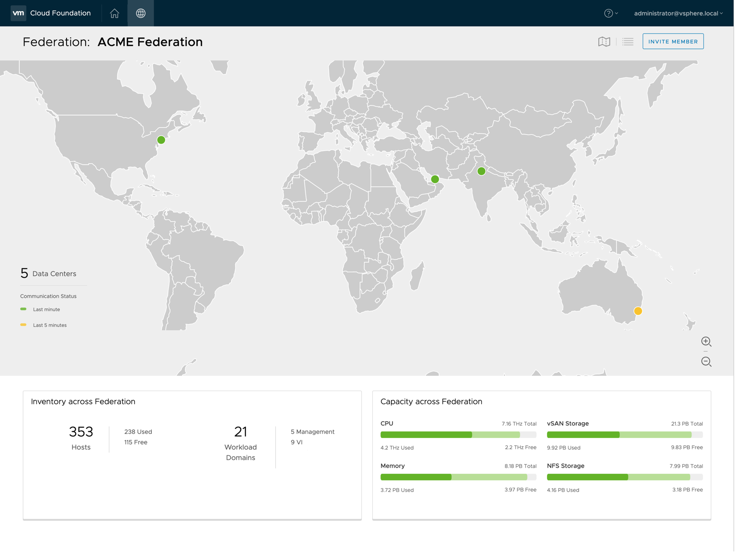Click the yellow Last 5 minutes legend swatch
The width and height of the screenshot is (737, 560).
(23, 325)
